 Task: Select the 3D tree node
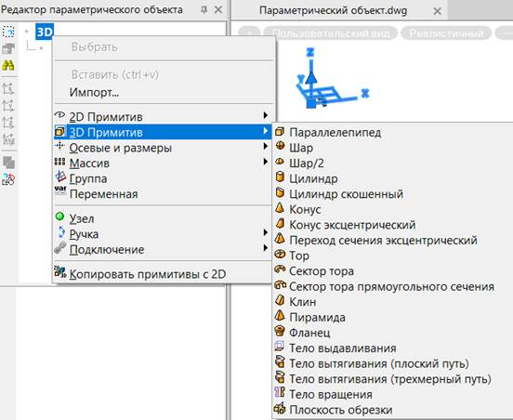(45, 32)
